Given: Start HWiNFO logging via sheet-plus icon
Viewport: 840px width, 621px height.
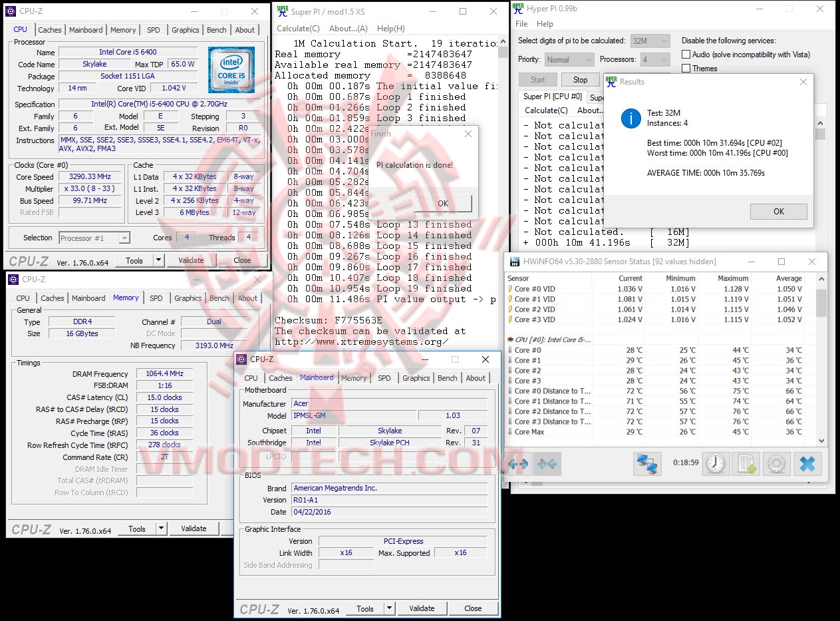Looking at the screenshot, I should pyautogui.click(x=746, y=463).
